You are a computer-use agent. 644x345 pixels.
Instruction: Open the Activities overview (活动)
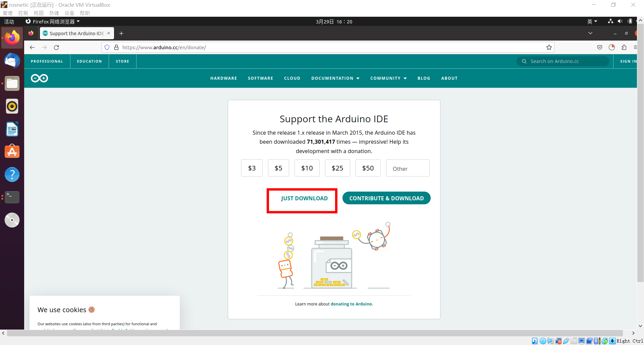(9, 21)
